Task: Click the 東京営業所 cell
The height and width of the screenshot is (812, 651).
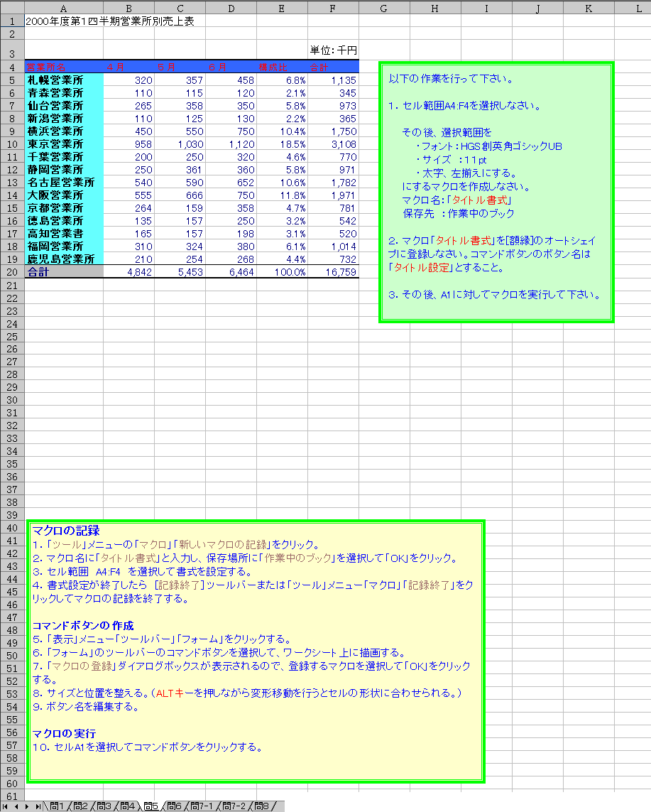Action: 64,144
